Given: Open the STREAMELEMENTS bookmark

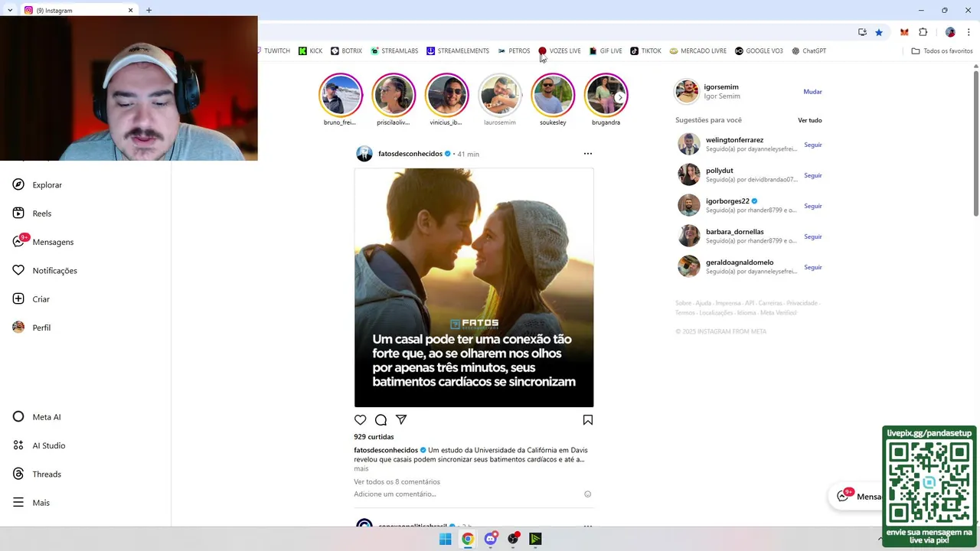Looking at the screenshot, I should pos(458,51).
